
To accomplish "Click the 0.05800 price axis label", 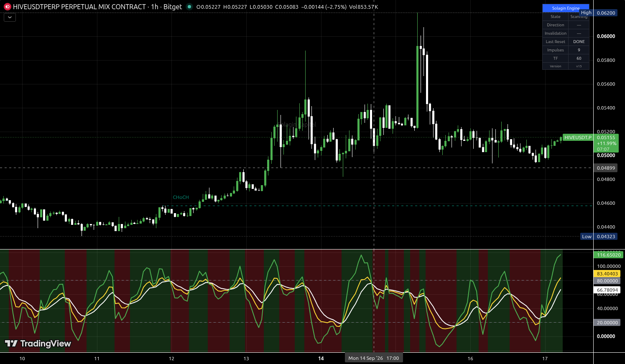I will pos(606,60).
